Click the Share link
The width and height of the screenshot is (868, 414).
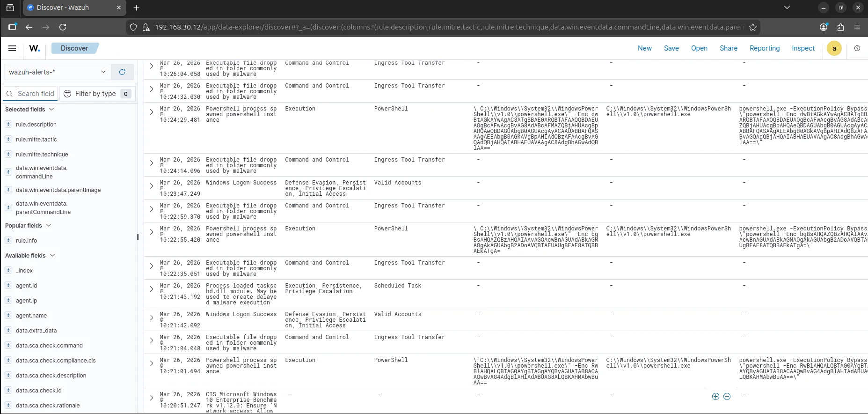click(728, 48)
